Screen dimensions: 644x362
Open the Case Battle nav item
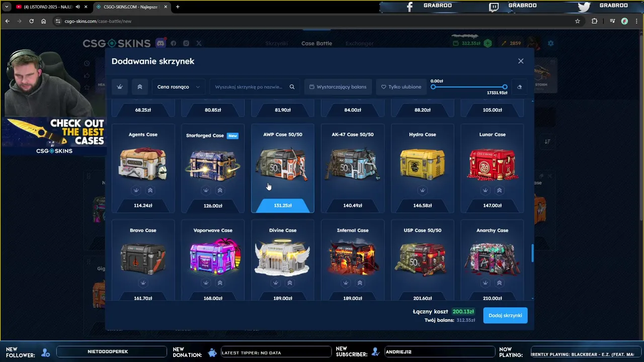(316, 43)
